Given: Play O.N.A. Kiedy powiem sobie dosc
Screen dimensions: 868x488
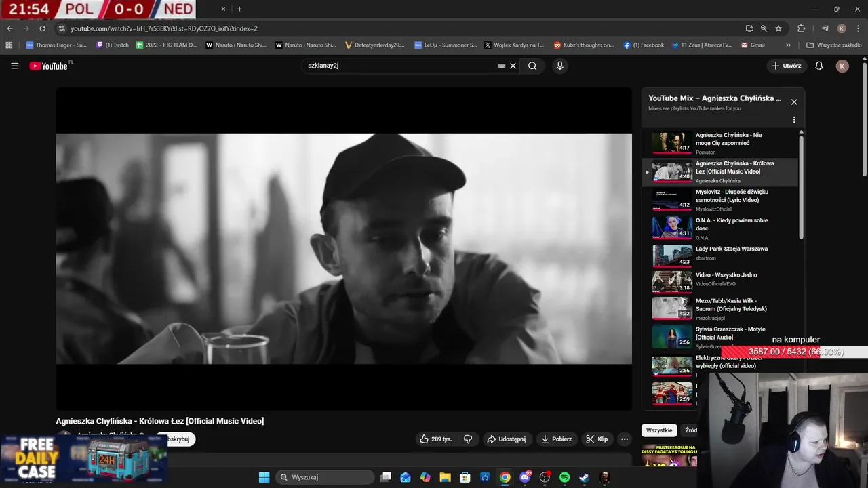Looking at the screenshot, I should [719, 228].
